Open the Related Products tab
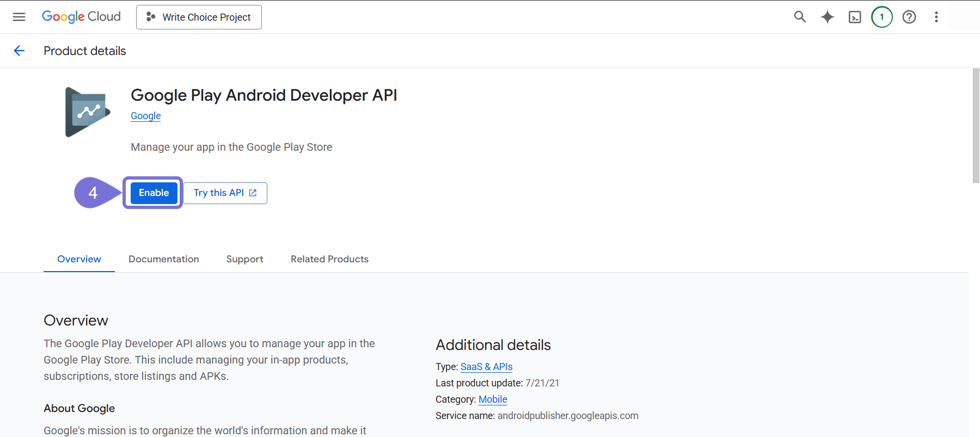This screenshot has width=980, height=437. pos(329,259)
